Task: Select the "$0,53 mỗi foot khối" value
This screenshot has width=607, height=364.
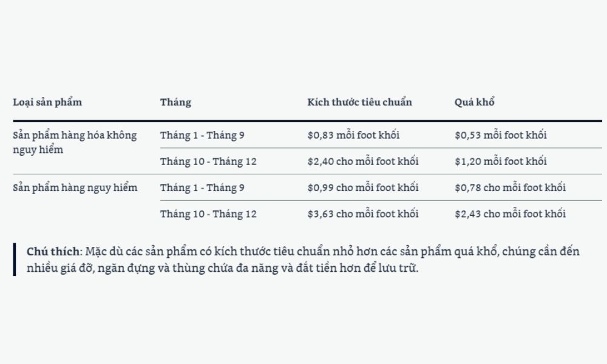Action: point(500,135)
